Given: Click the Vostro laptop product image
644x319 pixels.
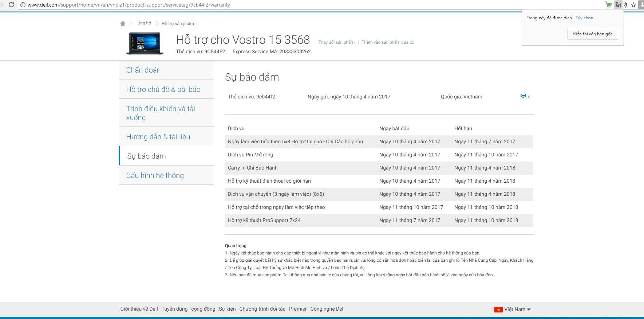Looking at the screenshot, I should (x=145, y=43).
